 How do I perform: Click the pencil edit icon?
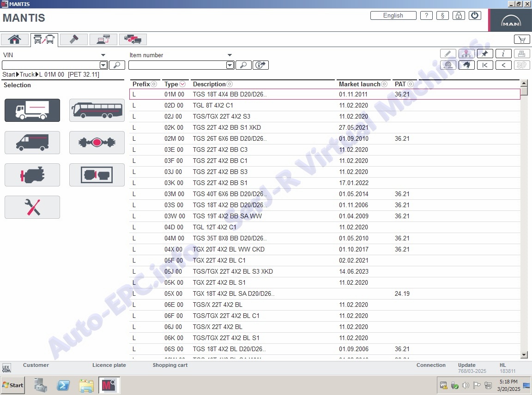[x=448, y=54]
